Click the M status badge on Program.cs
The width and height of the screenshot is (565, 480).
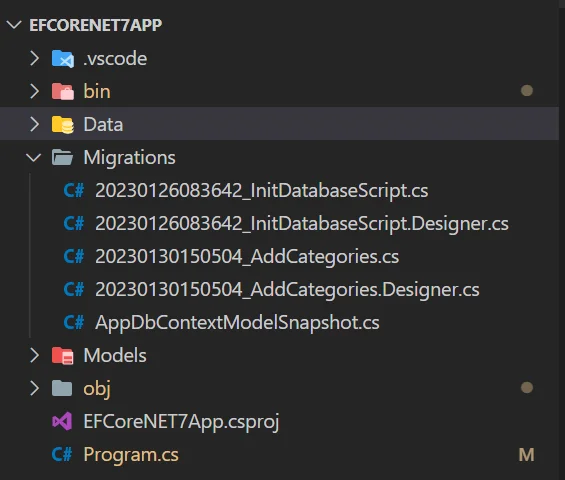click(526, 455)
